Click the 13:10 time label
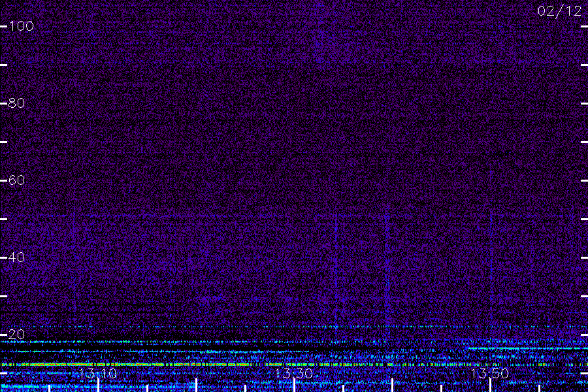The height and width of the screenshot is (392, 588). pyautogui.click(x=98, y=373)
